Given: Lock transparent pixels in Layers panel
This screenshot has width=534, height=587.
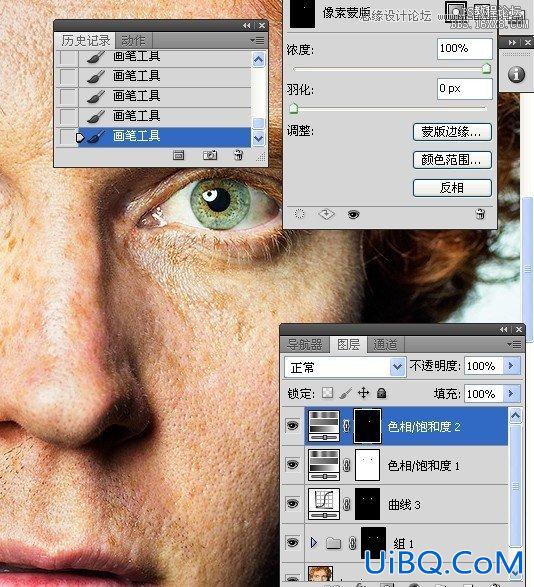Looking at the screenshot, I should 328,393.
